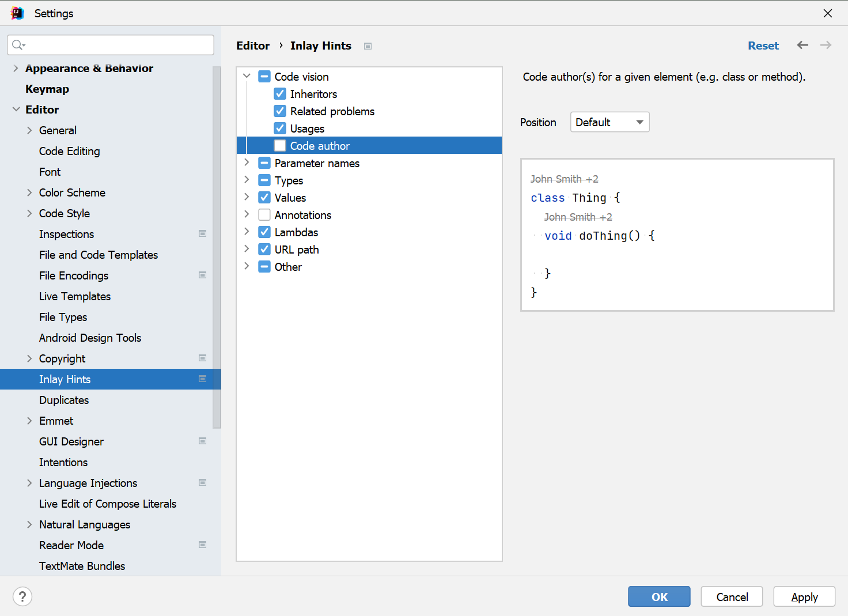The image size is (848, 616).
Task: Expand the General subsection
Action: [x=29, y=130]
